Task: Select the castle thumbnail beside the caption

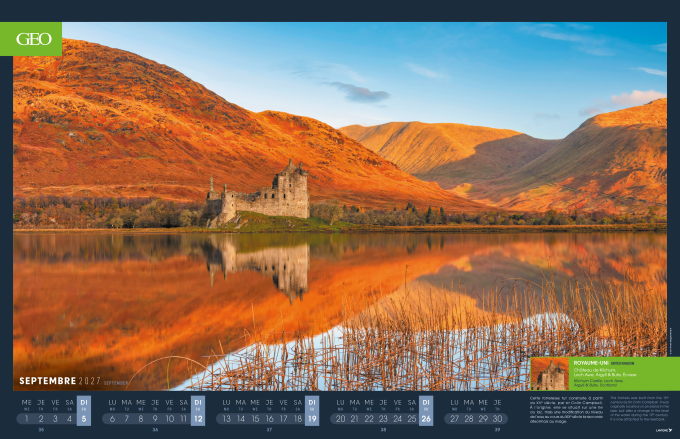Action: click(550, 373)
